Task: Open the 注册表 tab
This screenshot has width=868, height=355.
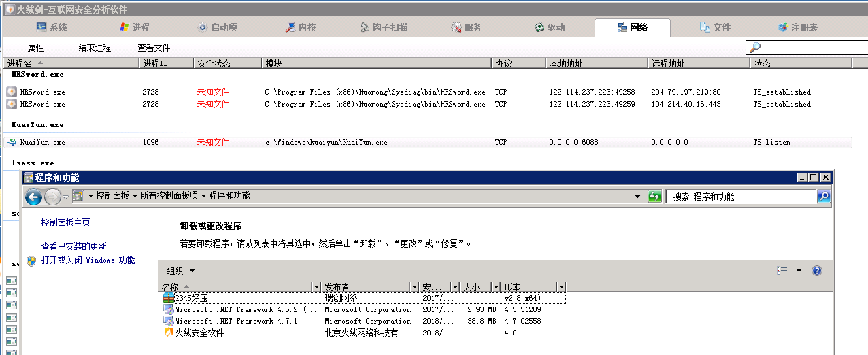Action: [798, 27]
